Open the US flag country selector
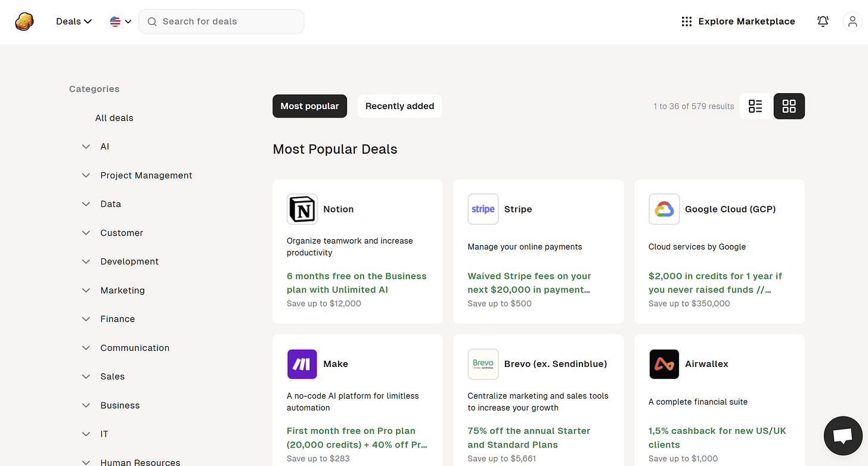 pos(120,21)
